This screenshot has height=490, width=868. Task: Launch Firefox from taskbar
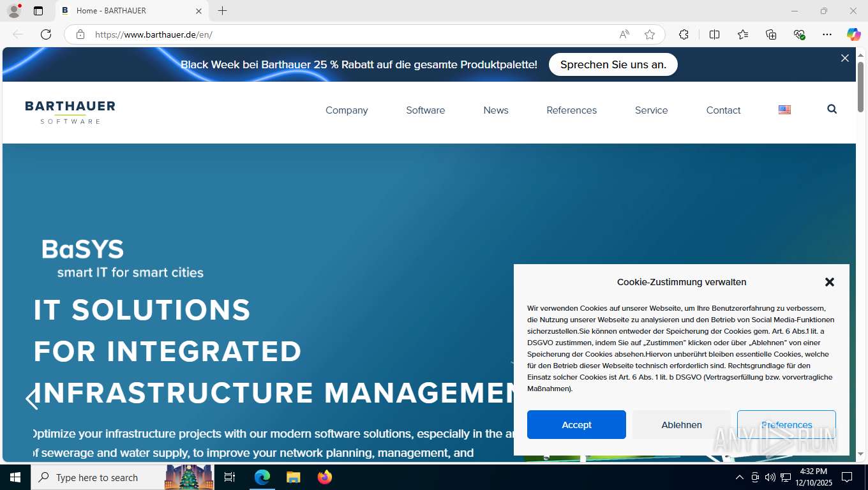point(325,477)
